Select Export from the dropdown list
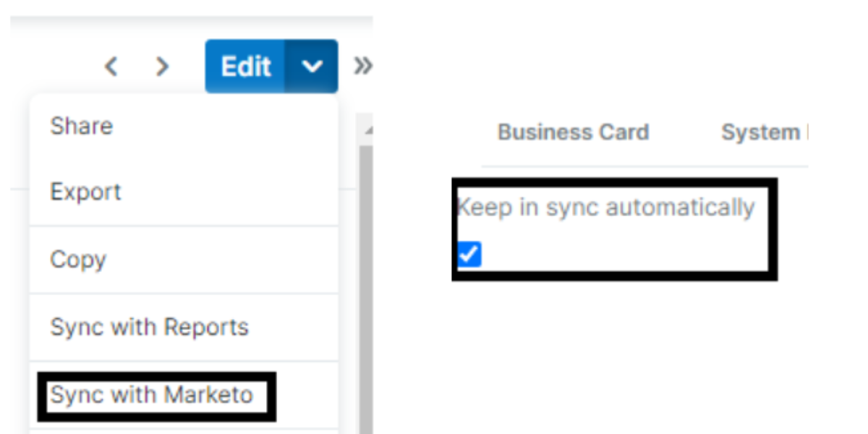 click(85, 191)
